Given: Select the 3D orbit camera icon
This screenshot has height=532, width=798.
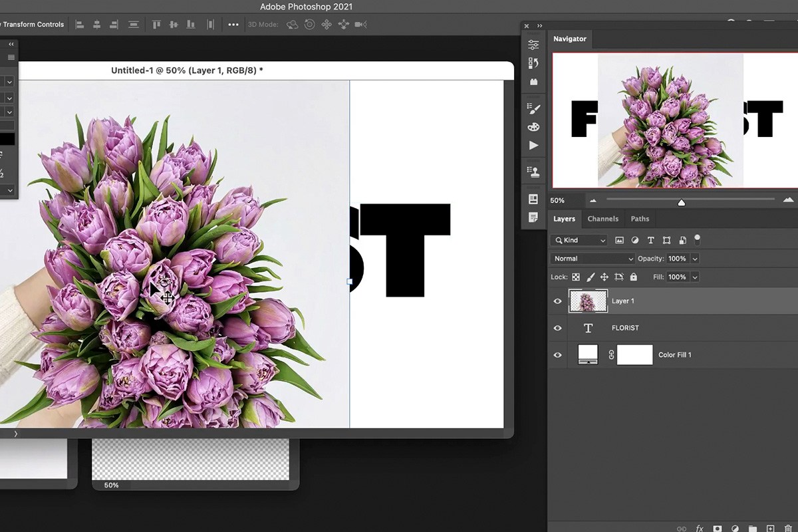Looking at the screenshot, I should point(292,25).
